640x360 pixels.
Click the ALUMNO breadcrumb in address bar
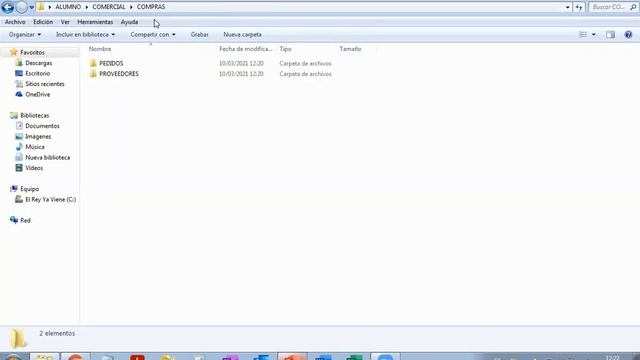point(68,7)
